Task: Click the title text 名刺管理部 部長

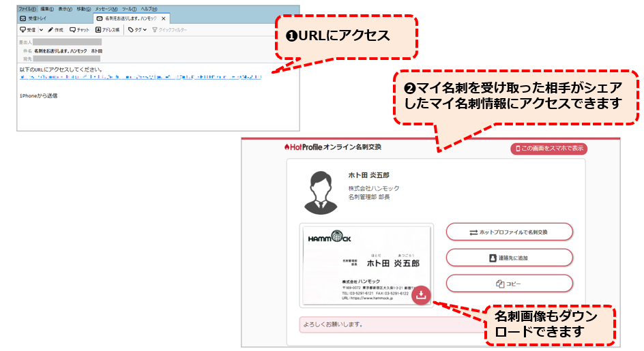Action: (369, 197)
